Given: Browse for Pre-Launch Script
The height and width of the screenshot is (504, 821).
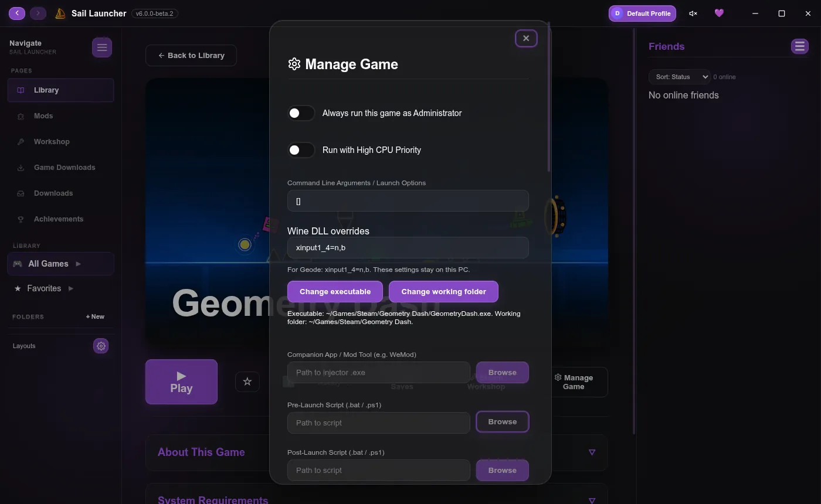Looking at the screenshot, I should point(502,421).
